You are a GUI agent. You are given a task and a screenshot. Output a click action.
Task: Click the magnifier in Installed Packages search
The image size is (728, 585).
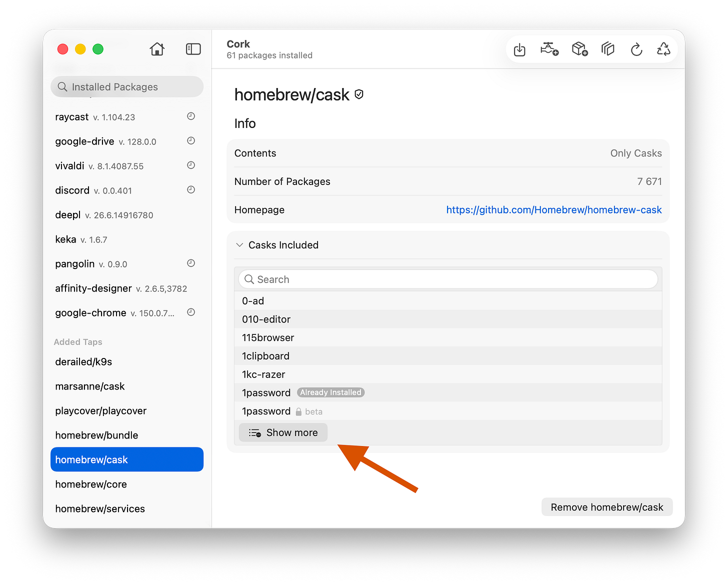coord(62,87)
